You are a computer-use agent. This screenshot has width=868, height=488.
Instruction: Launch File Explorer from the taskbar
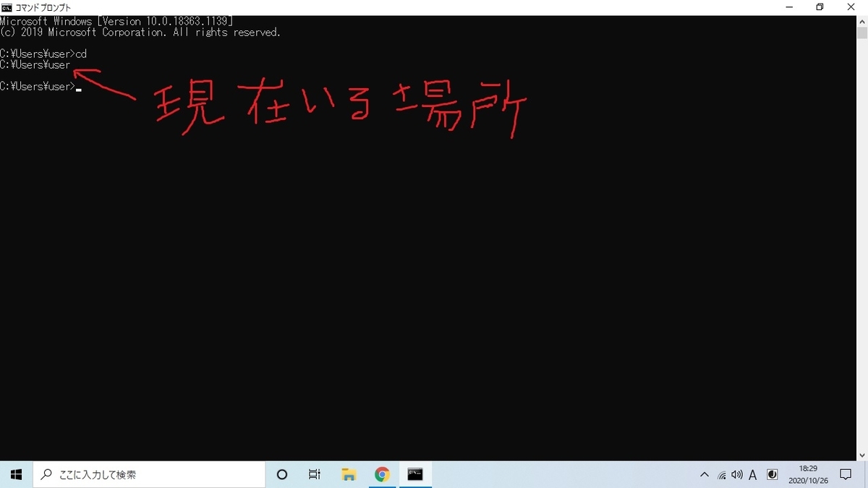point(349,474)
